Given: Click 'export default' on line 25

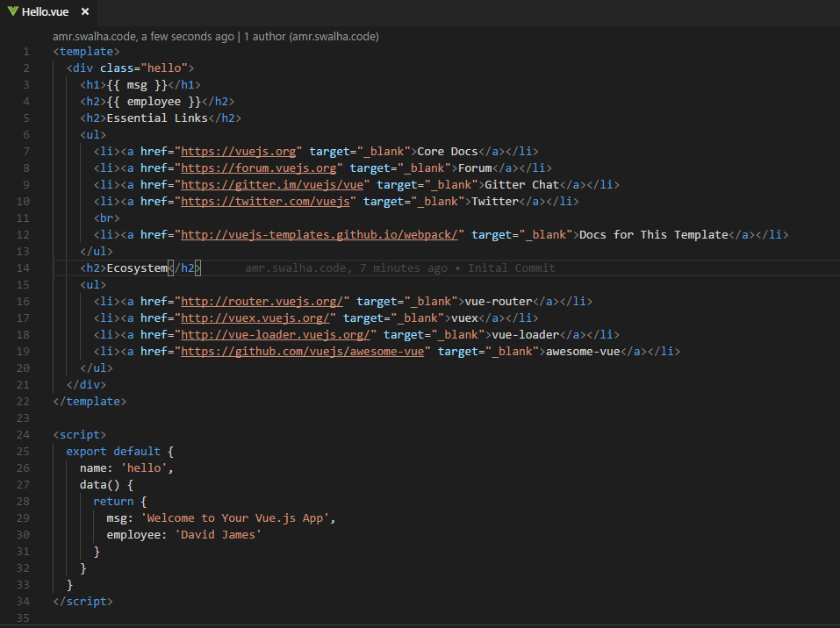Looking at the screenshot, I should (x=113, y=452).
